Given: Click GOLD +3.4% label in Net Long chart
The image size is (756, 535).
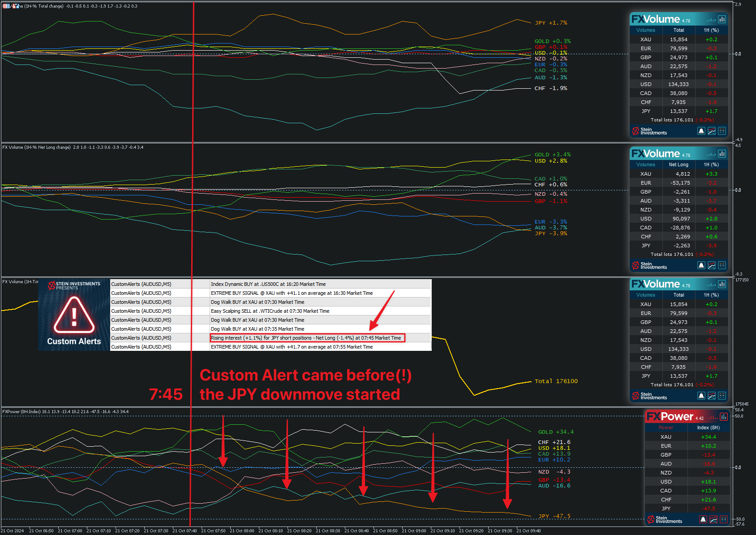Looking at the screenshot, I should pyautogui.click(x=553, y=155).
